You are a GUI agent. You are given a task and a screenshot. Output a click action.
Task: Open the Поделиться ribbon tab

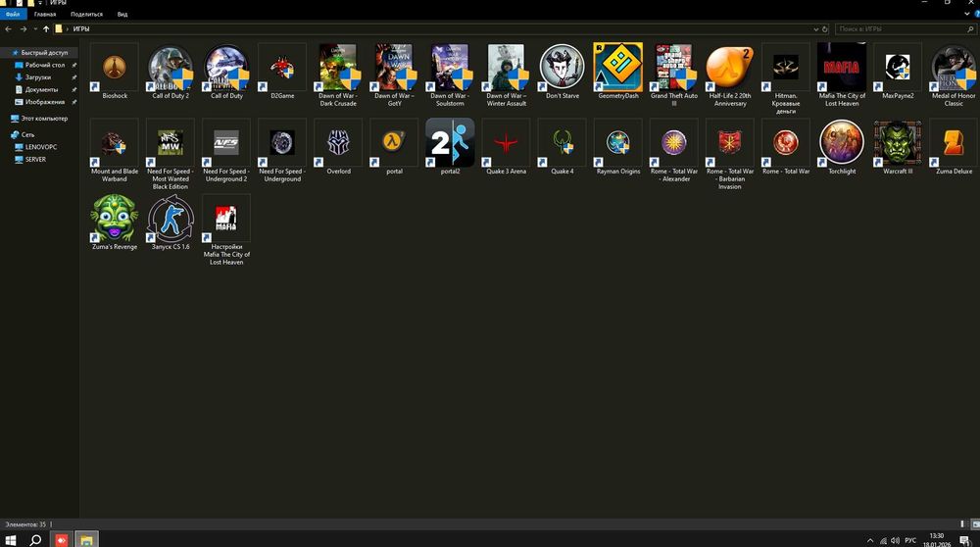tap(86, 14)
